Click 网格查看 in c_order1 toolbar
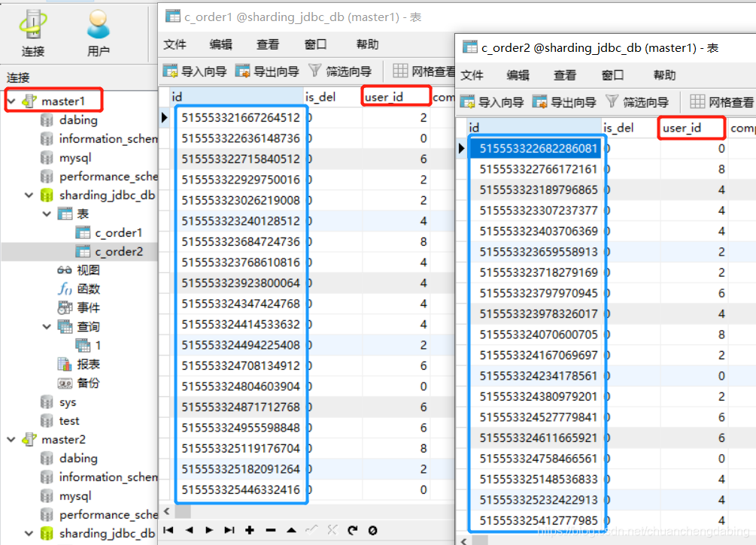 424,71
